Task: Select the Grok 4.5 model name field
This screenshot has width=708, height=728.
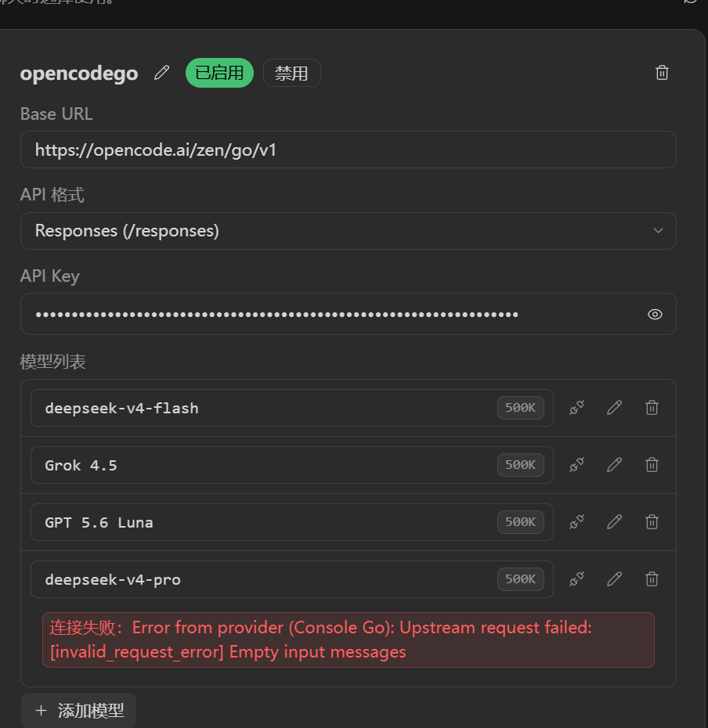Action: 292,465
